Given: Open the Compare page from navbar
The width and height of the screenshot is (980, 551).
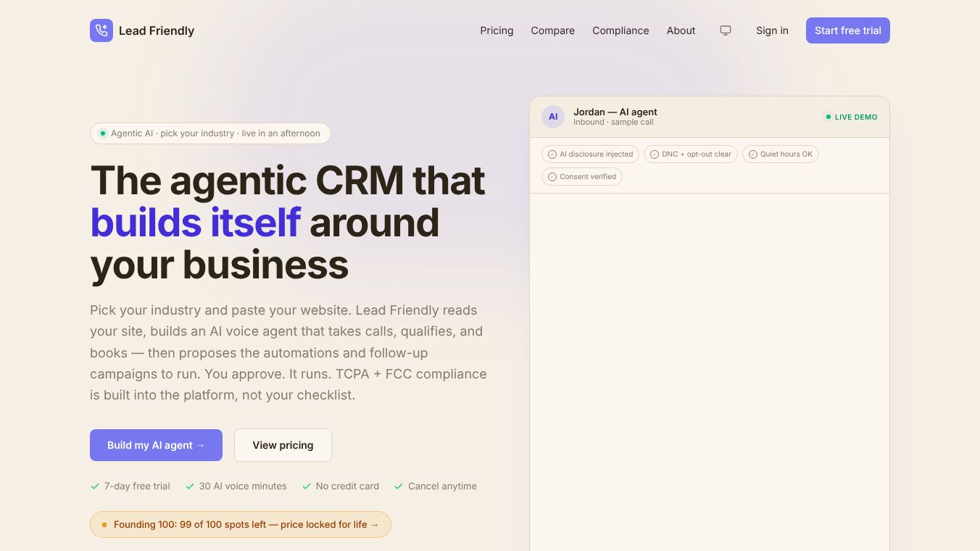Looking at the screenshot, I should (553, 30).
